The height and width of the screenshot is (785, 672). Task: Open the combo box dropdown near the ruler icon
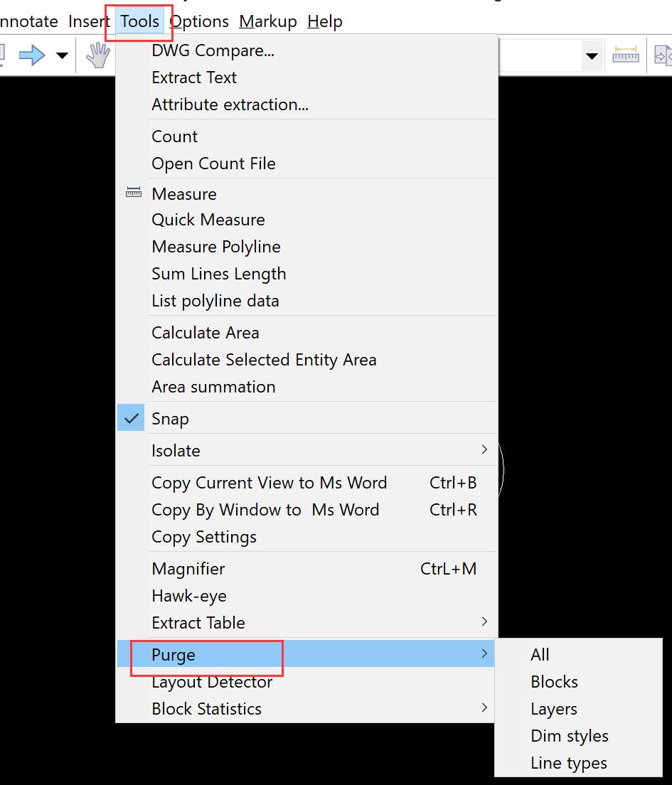[592, 55]
